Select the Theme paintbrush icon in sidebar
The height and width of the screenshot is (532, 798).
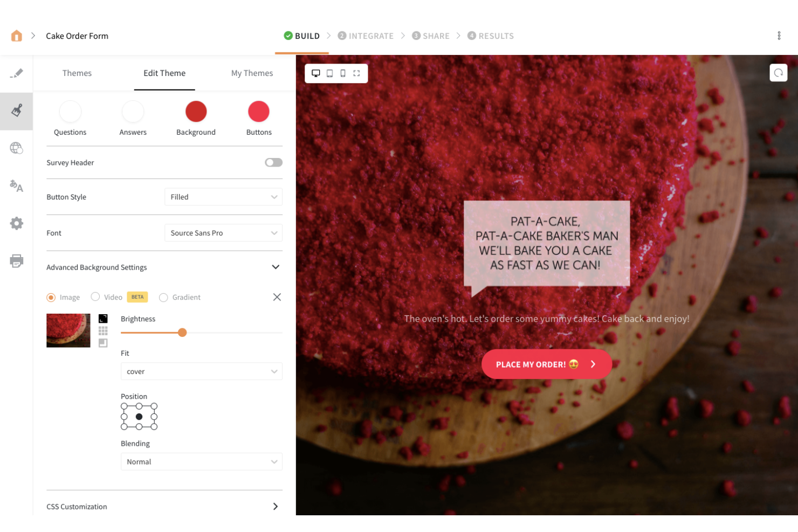[x=16, y=111]
